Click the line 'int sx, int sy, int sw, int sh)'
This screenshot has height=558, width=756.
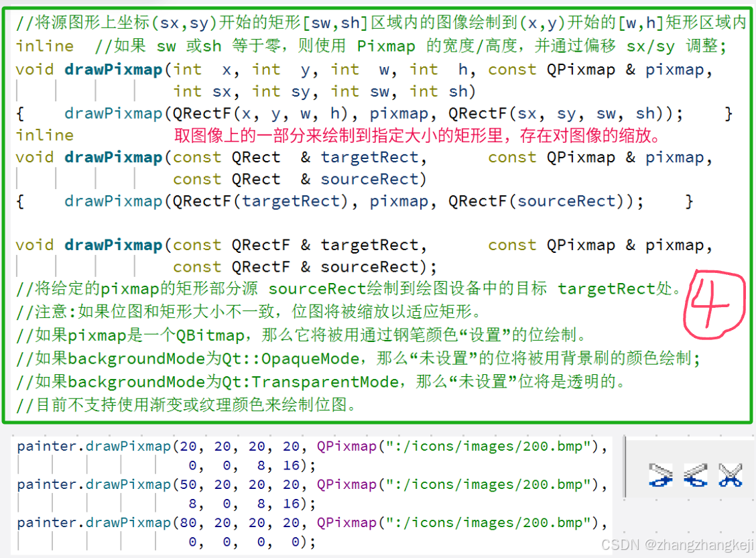pos(324,92)
